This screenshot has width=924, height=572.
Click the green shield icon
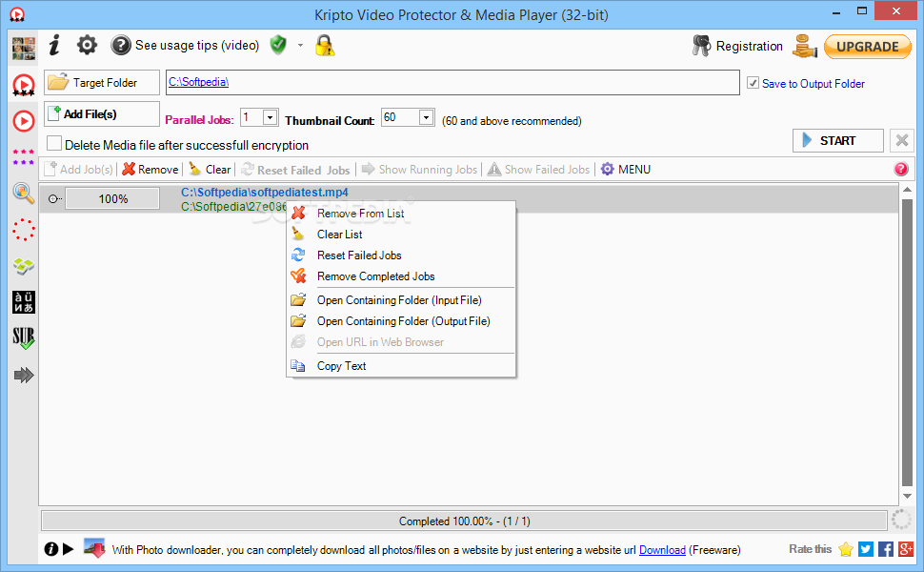coord(278,45)
